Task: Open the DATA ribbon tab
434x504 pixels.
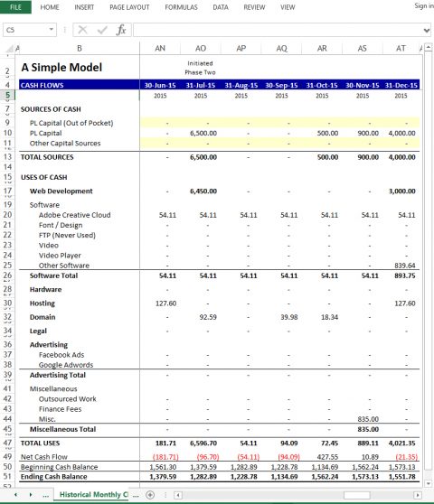Action: tap(221, 7)
